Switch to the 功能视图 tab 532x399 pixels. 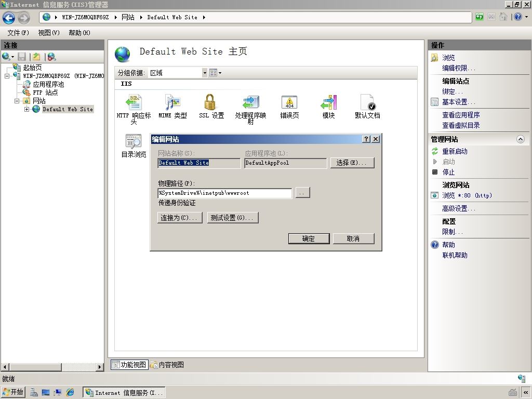pyautogui.click(x=129, y=365)
